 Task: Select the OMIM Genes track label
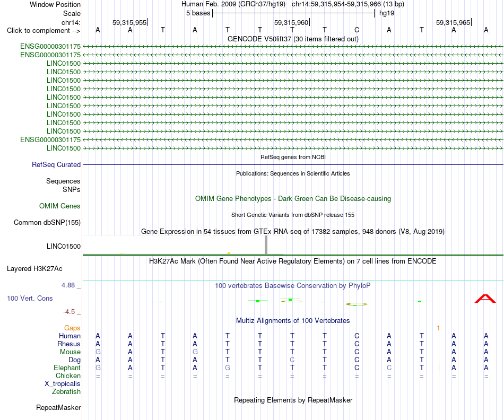coord(60,206)
